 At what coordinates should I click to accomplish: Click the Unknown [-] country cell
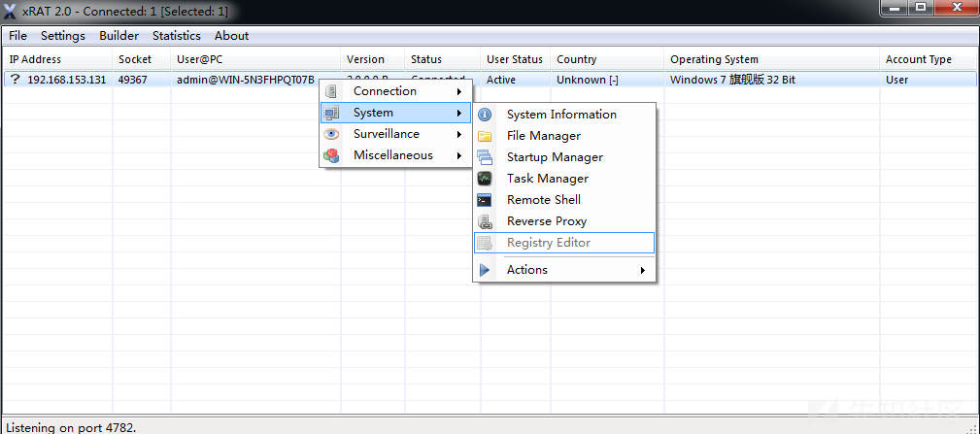[x=588, y=80]
